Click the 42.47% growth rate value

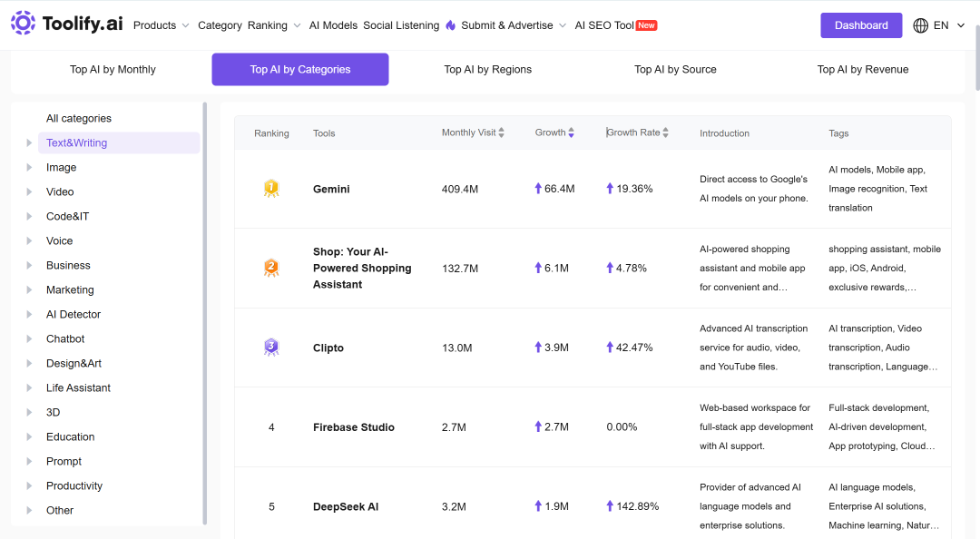(634, 347)
